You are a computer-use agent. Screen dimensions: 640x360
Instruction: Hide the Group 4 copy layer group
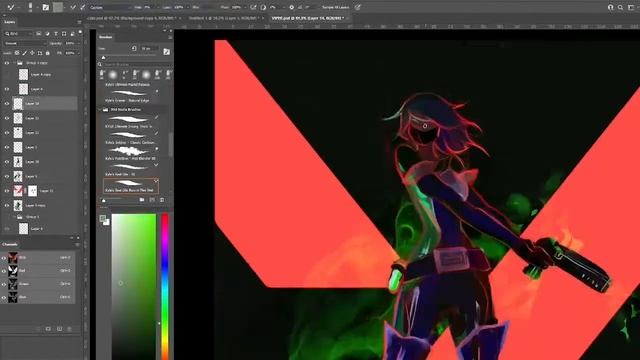pyautogui.click(x=7, y=63)
